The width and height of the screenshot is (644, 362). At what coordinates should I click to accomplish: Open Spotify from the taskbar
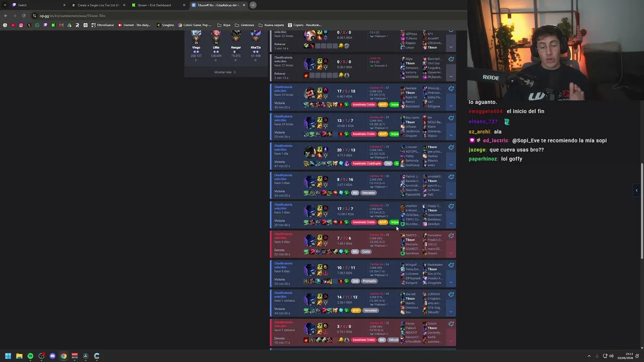[x=30, y=356]
